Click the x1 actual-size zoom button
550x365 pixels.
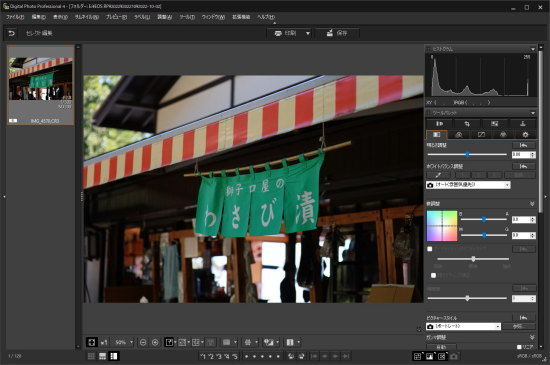point(104,342)
